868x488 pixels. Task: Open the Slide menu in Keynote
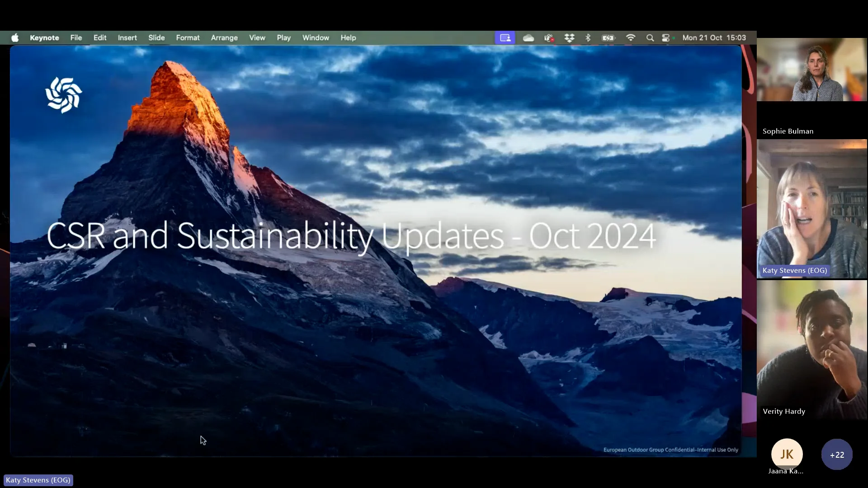pyautogui.click(x=156, y=38)
